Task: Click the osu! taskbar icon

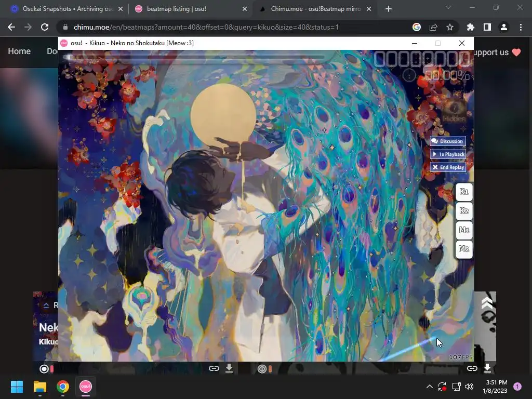Action: pyautogui.click(x=86, y=387)
